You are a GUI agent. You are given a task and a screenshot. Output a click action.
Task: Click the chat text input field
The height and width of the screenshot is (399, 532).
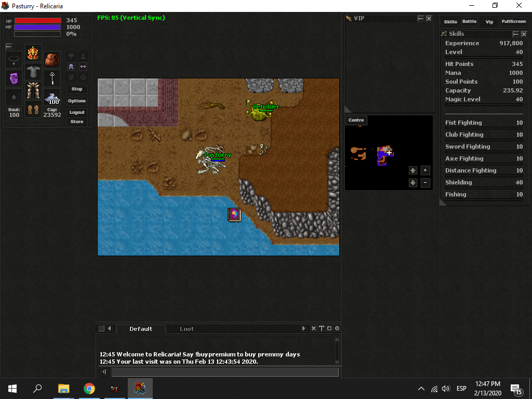pyautogui.click(x=225, y=372)
